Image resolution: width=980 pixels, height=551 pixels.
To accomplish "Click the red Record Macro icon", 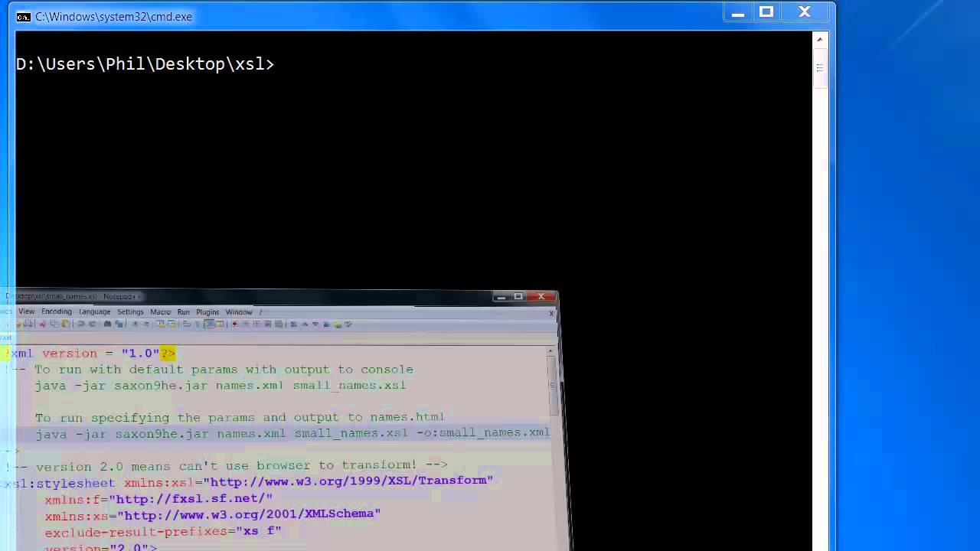I will click(235, 324).
